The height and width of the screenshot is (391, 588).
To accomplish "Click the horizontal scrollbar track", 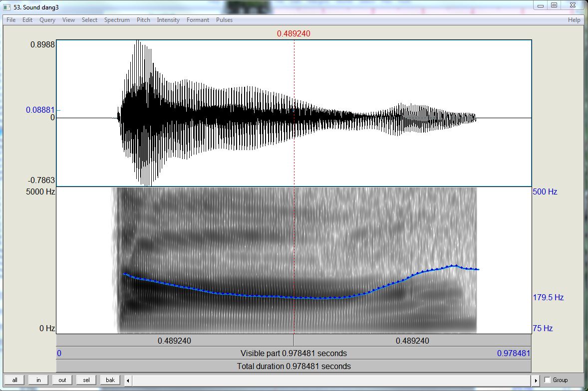I will pyautogui.click(x=331, y=381).
